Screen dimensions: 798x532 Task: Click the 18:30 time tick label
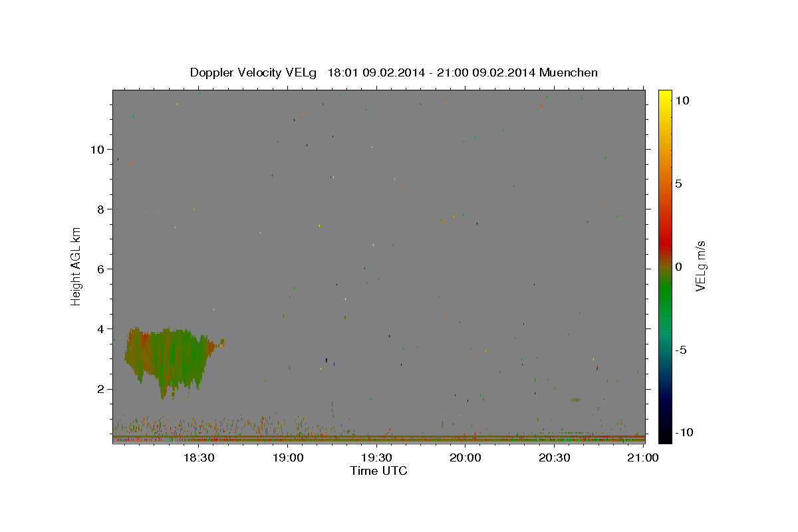click(199, 458)
